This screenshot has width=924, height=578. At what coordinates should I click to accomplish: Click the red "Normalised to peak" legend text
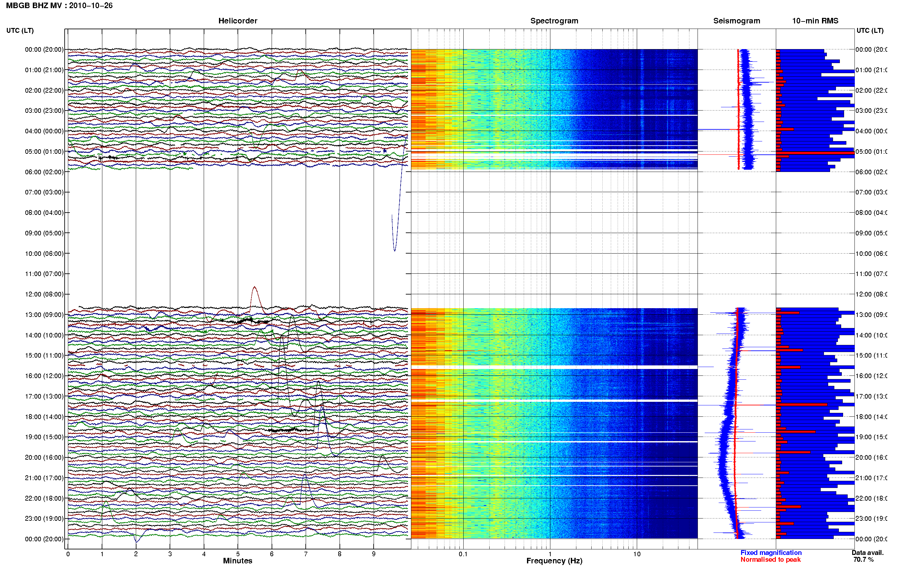[770, 560]
